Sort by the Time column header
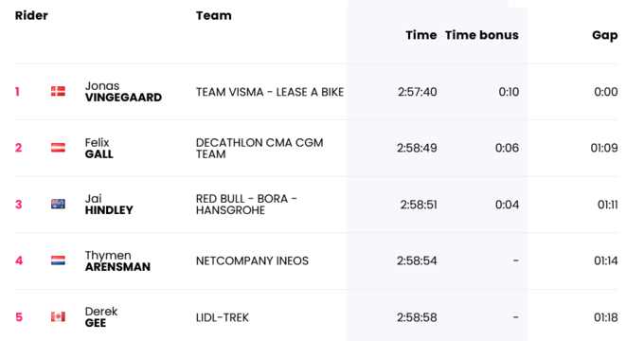The width and height of the screenshot is (644, 341). point(421,35)
